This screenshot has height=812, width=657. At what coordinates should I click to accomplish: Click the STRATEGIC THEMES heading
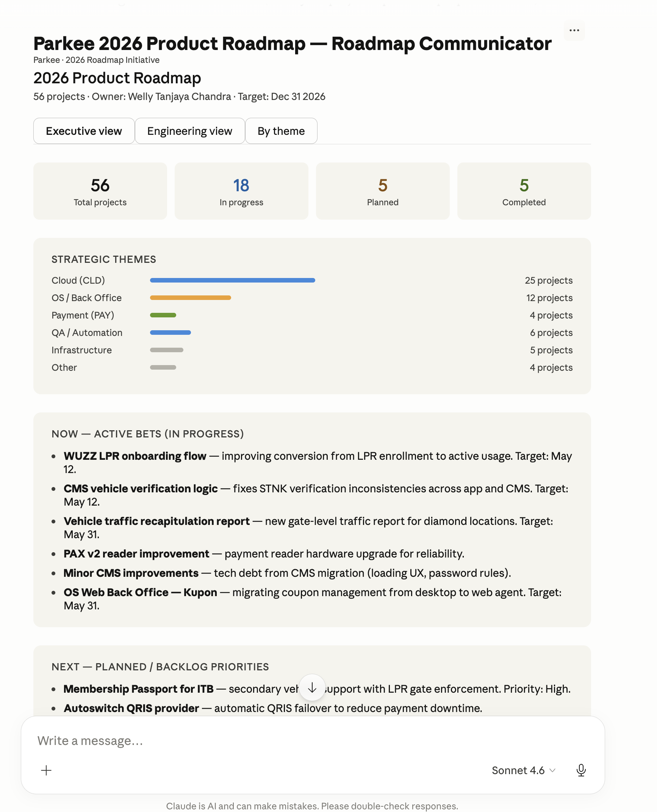[x=104, y=259]
